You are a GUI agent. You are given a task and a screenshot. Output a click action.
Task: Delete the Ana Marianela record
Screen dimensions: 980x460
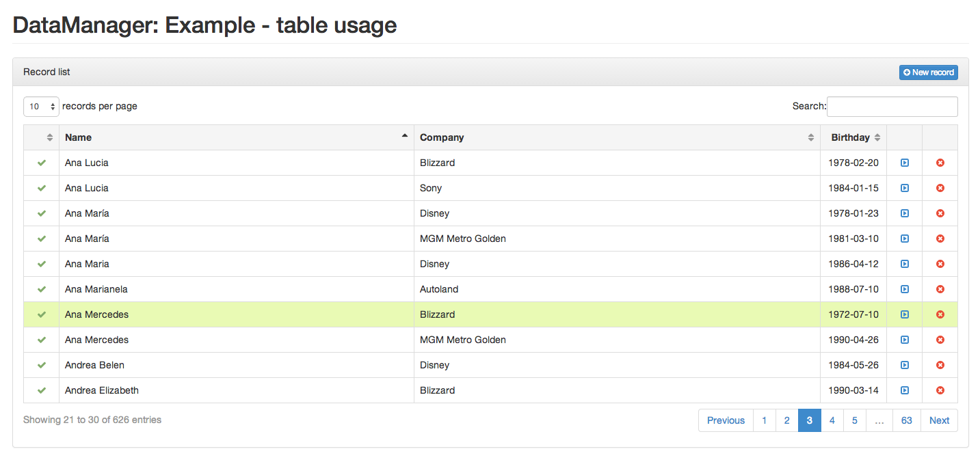click(940, 289)
